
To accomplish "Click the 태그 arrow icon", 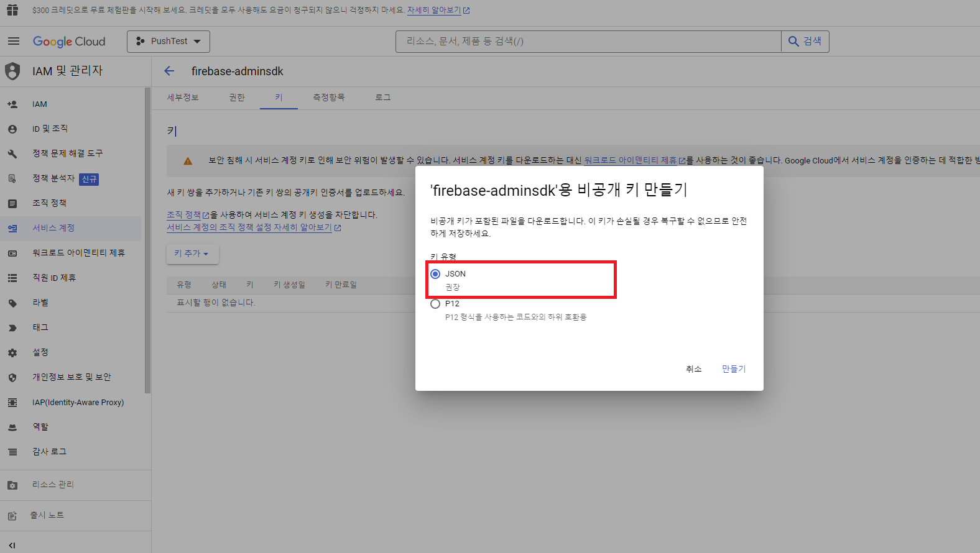I will pyautogui.click(x=12, y=328).
